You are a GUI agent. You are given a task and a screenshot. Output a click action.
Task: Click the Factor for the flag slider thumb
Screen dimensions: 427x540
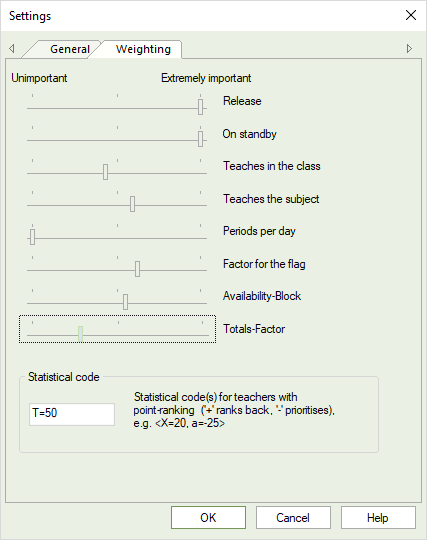pyautogui.click(x=137, y=269)
